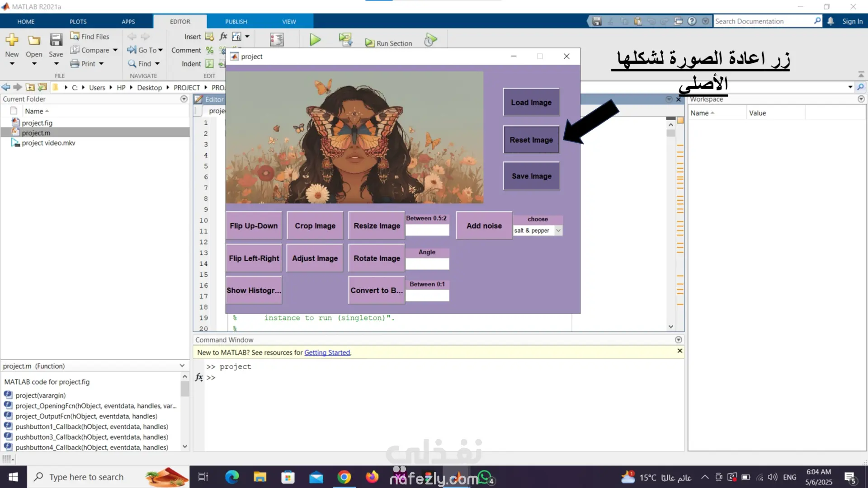Screen dimensions: 868x488
Task: Click the switch windows icon in quick access
Action: point(679,21)
